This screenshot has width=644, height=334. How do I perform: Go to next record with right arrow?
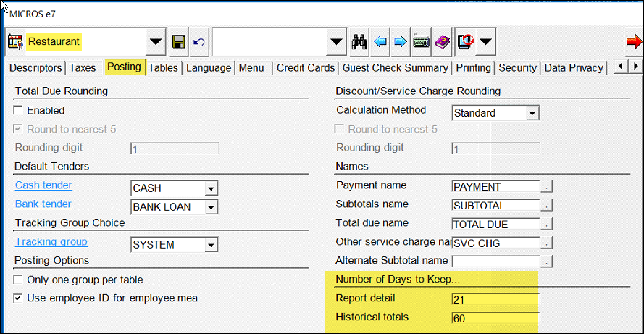pos(400,42)
